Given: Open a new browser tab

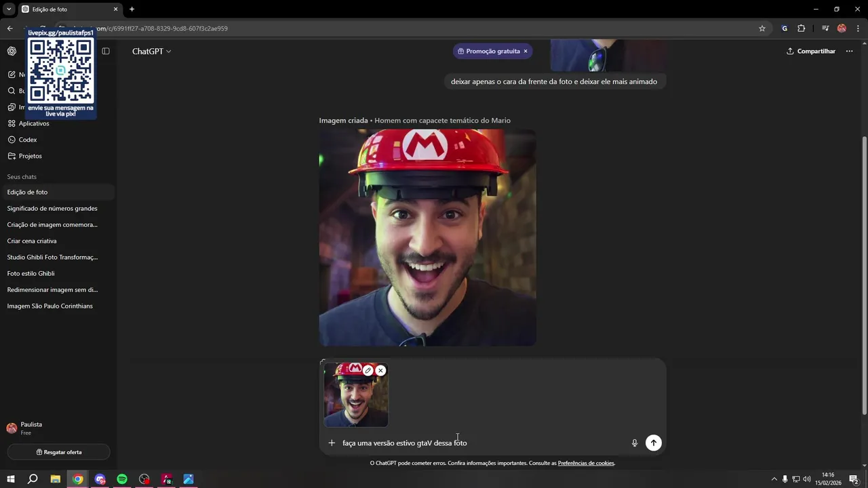Looking at the screenshot, I should 132,9.
